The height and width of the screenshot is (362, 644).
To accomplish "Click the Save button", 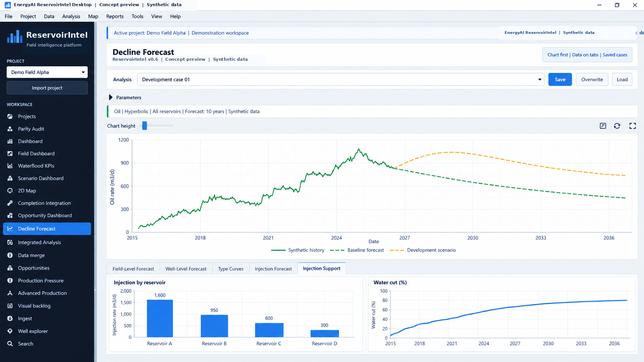I will 560,80.
